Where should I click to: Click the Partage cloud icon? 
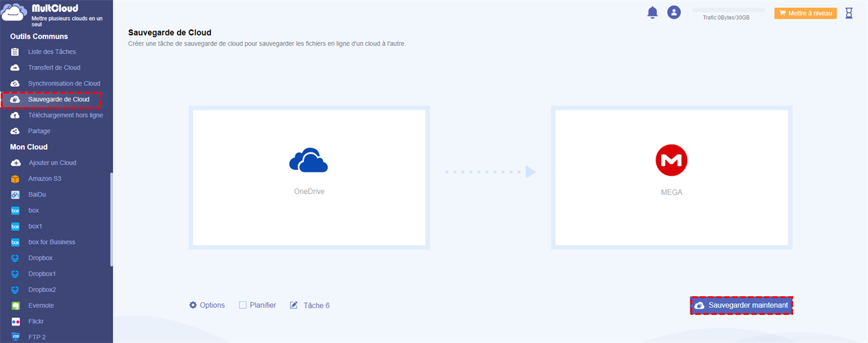pos(15,131)
